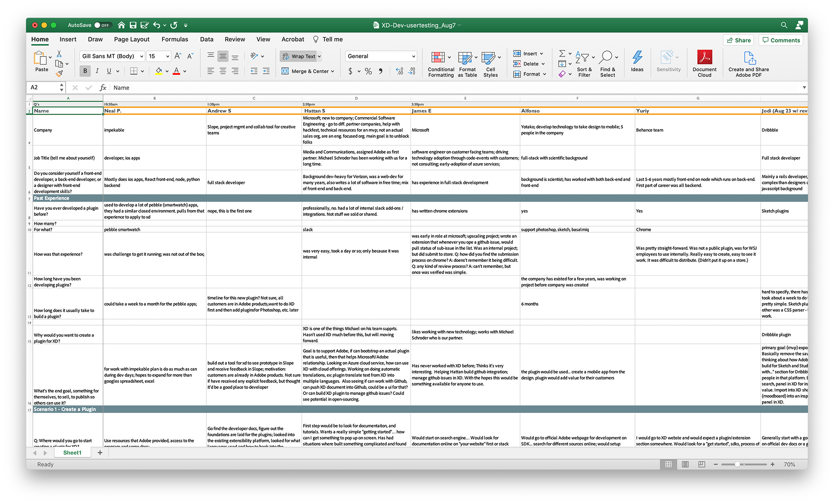Open the Formulas tab

175,39
